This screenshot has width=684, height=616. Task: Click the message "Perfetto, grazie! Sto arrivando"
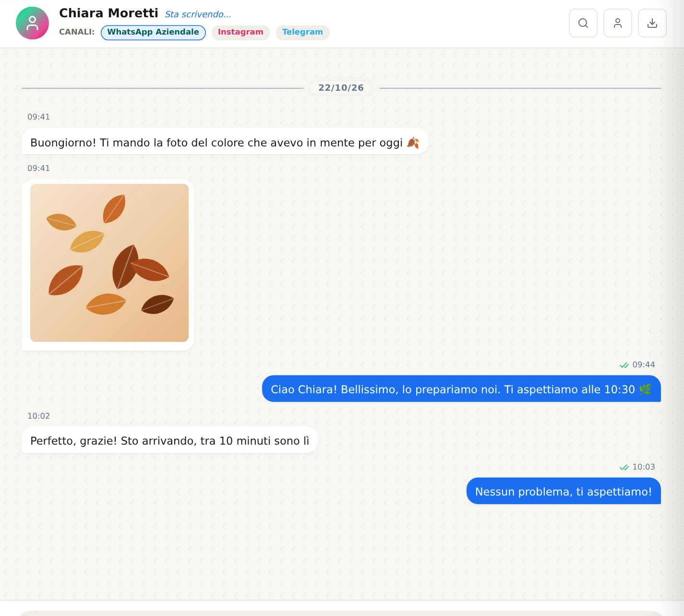[169, 440]
